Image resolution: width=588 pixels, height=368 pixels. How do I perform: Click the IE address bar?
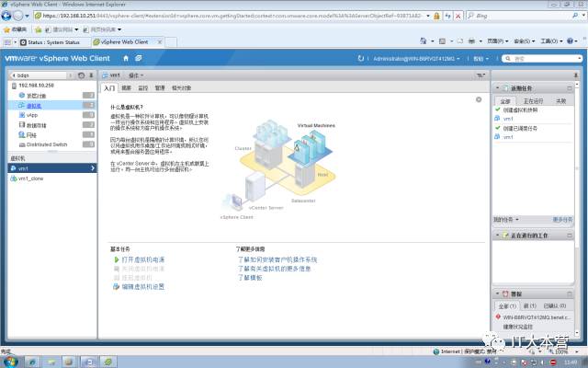point(232,16)
